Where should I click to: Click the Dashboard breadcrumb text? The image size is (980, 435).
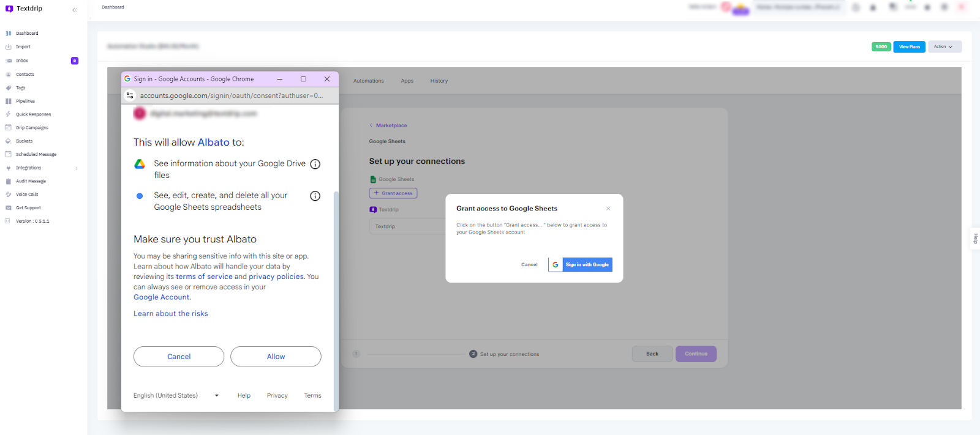(x=113, y=7)
